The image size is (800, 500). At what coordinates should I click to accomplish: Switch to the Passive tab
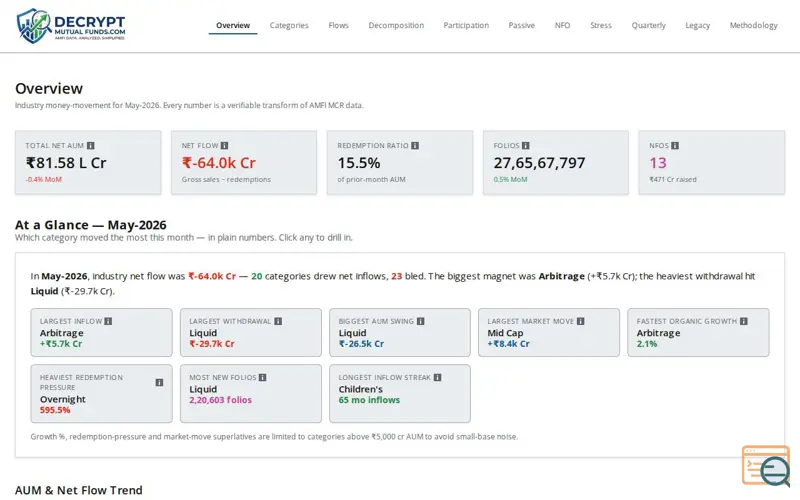(521, 26)
